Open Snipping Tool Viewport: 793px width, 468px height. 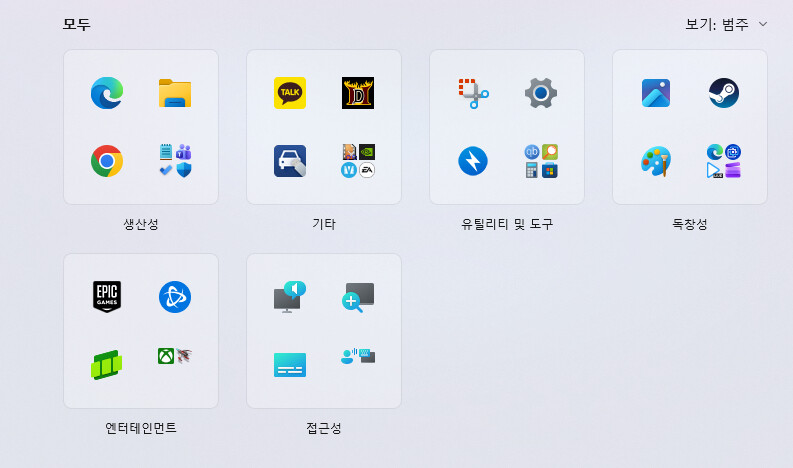473,93
